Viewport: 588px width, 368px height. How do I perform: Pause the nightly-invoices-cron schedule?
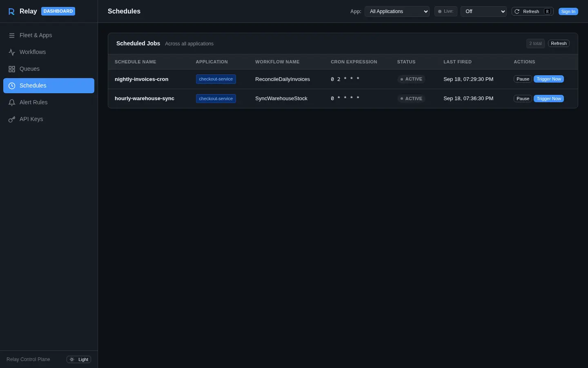pyautogui.click(x=523, y=79)
